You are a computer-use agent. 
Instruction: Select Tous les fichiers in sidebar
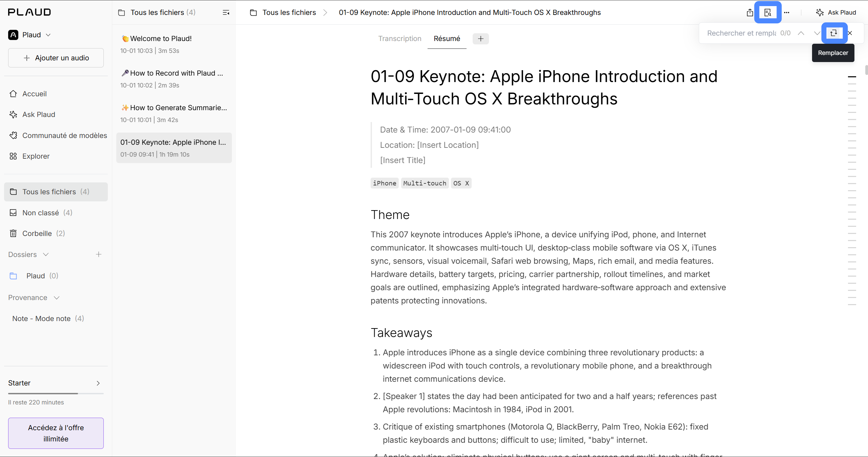56,192
